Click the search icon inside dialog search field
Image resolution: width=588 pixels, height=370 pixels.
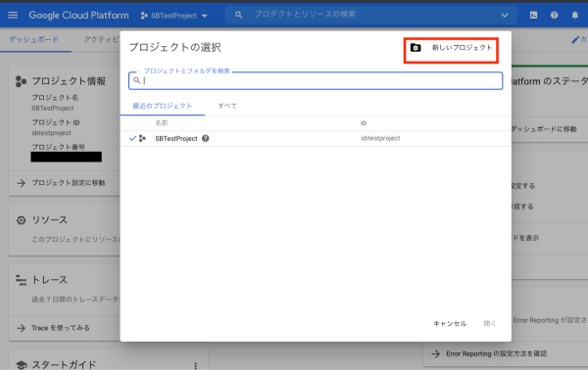pyautogui.click(x=137, y=80)
